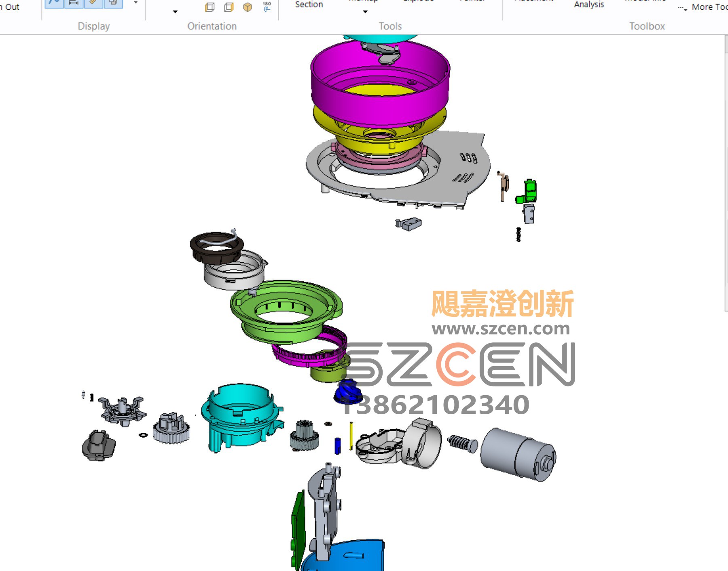Select the gray cylindrical motor part
Screen dimensions: 728x571
coord(518,454)
